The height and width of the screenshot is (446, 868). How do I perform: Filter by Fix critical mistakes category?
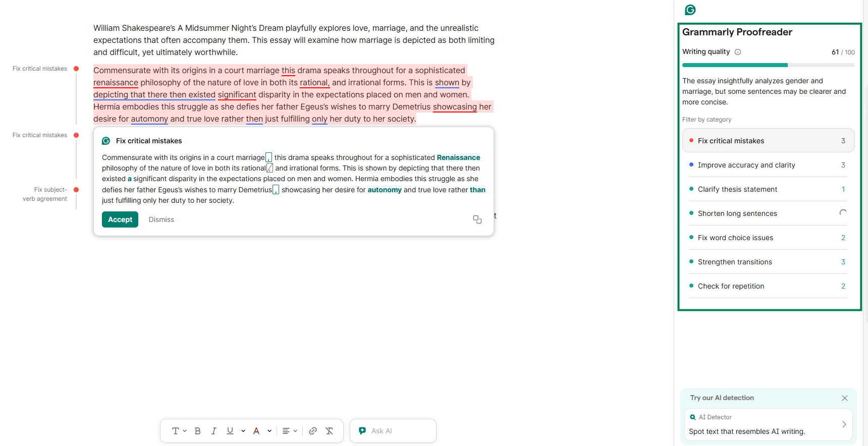769,141
